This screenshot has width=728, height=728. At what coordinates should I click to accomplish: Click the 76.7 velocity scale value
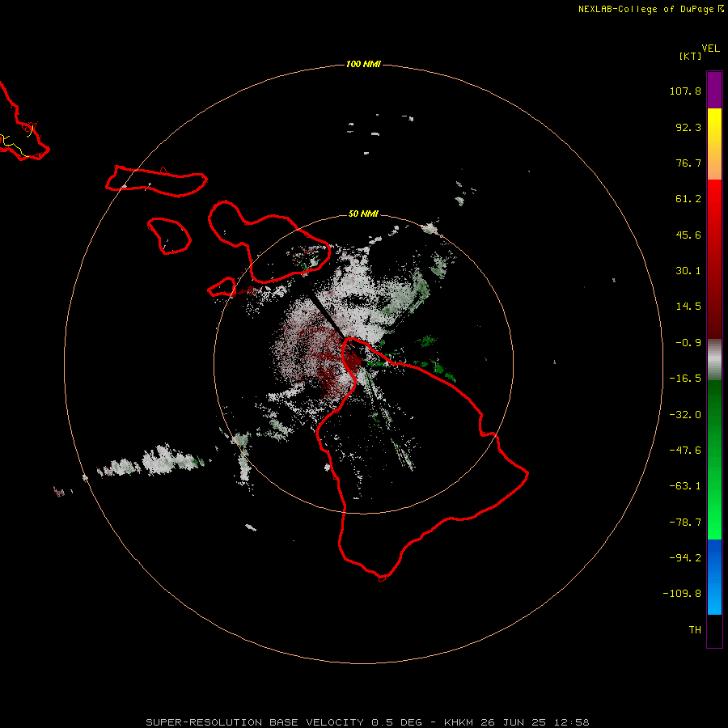pos(688,163)
